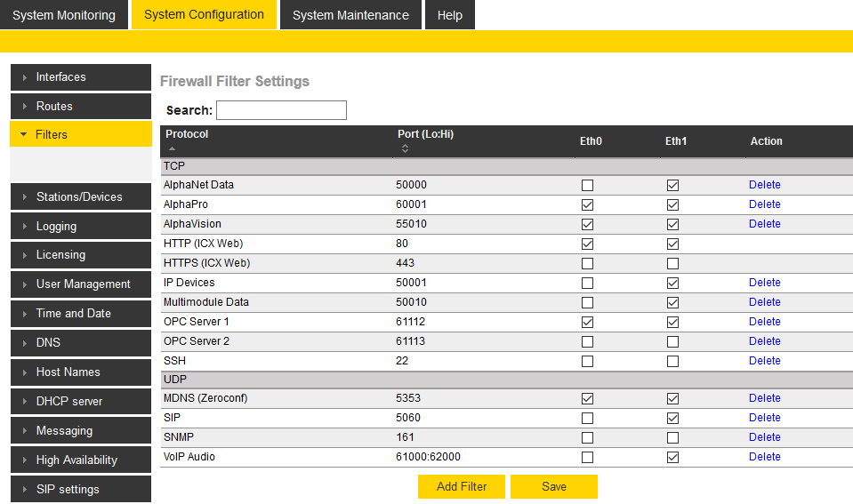Switch to System Monitoring tab

pos(64,15)
